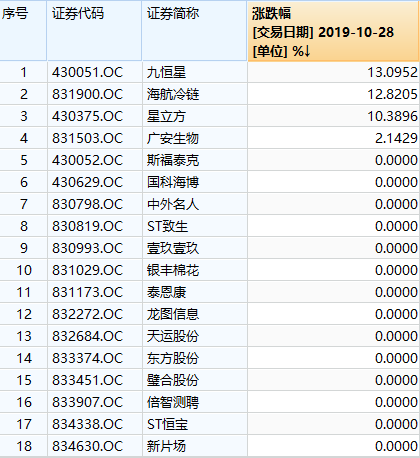Select the 倍智测聘 name cell
Screen dimensions: 420x458
pyautogui.click(x=195, y=402)
